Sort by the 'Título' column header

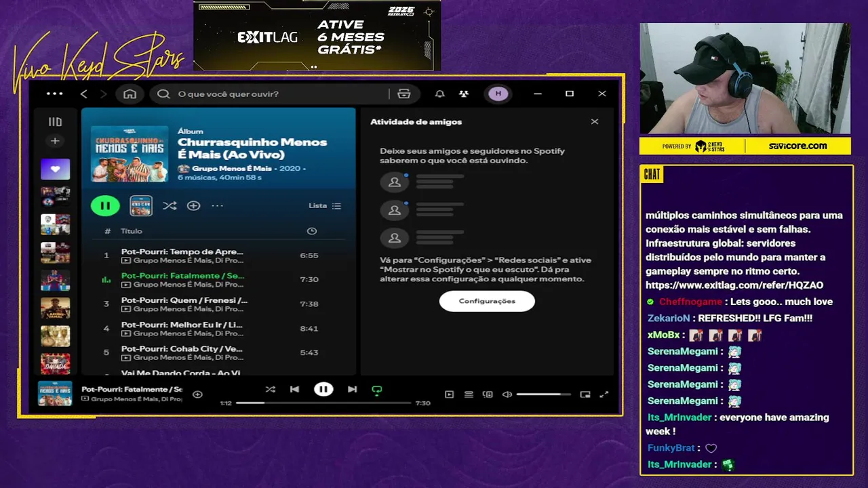pyautogui.click(x=132, y=231)
